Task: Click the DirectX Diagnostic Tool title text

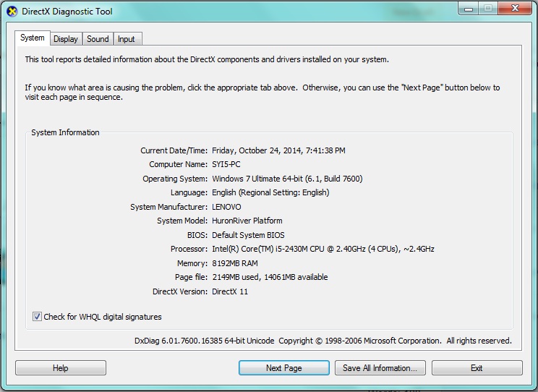Action: point(67,12)
